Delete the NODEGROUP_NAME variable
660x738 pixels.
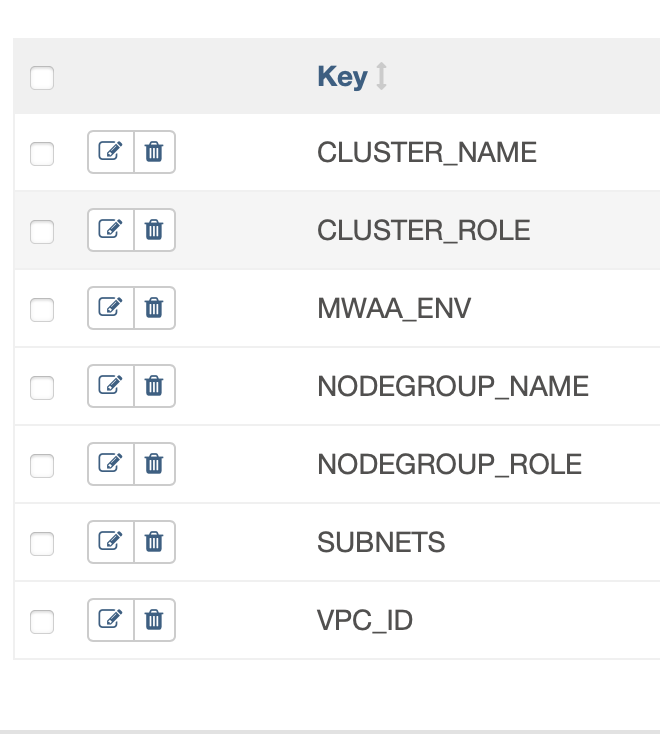pos(154,386)
